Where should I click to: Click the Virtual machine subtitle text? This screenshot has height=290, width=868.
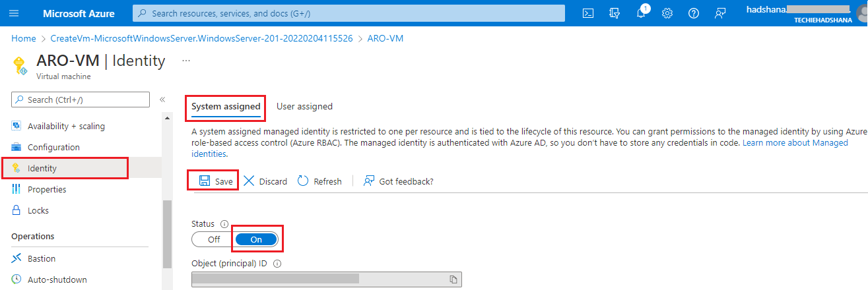(63, 76)
